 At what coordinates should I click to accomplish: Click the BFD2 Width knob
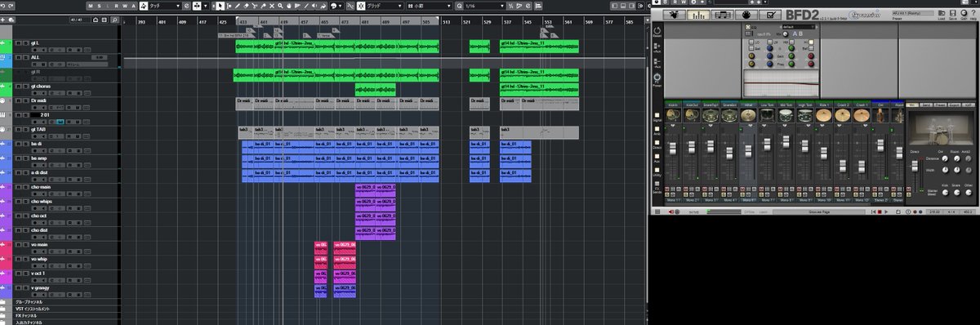(945, 170)
